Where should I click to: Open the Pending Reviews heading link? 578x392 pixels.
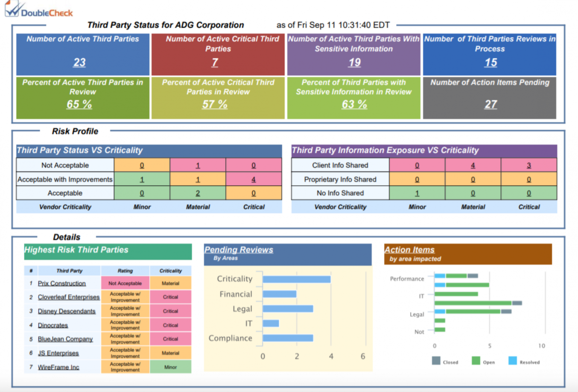[x=239, y=250]
